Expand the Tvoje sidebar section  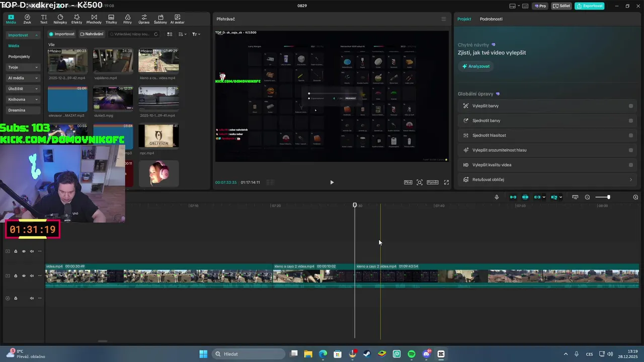click(x=23, y=67)
